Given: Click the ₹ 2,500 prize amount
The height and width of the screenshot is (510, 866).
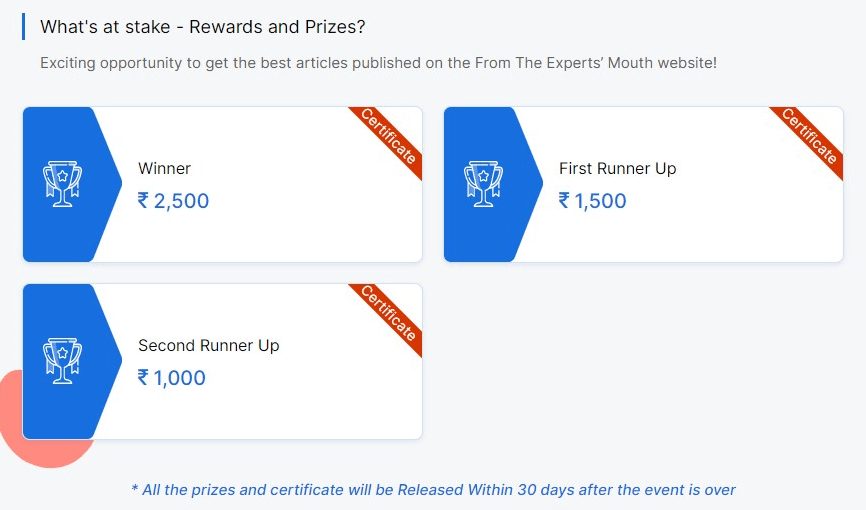Looking at the screenshot, I should click(x=173, y=201).
